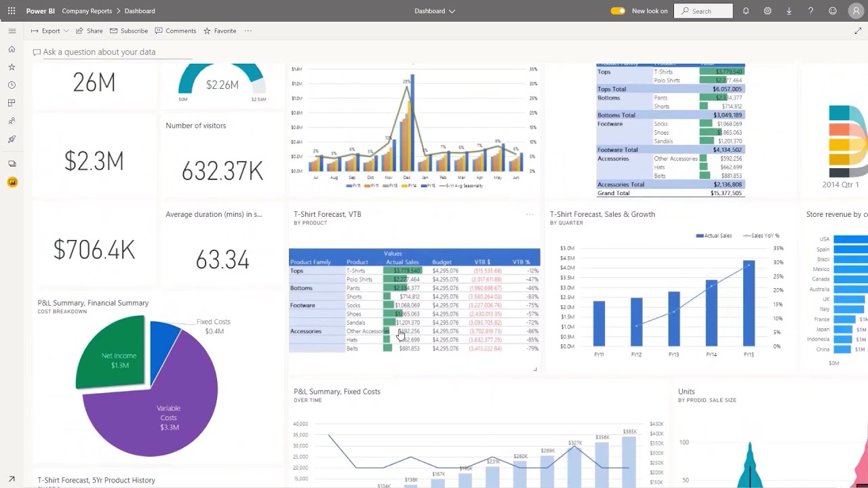Click the Get Data arrow at the sidebar bottom

[12, 479]
